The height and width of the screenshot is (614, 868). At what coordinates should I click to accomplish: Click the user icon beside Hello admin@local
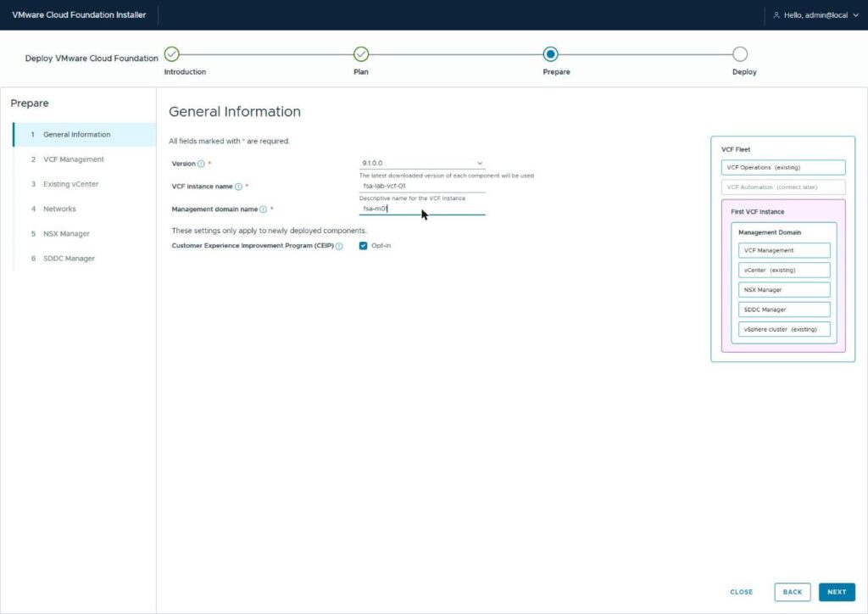pos(776,15)
